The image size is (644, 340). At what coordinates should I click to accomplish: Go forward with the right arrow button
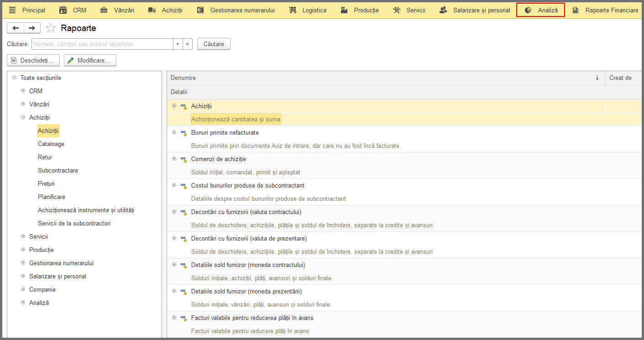point(32,28)
